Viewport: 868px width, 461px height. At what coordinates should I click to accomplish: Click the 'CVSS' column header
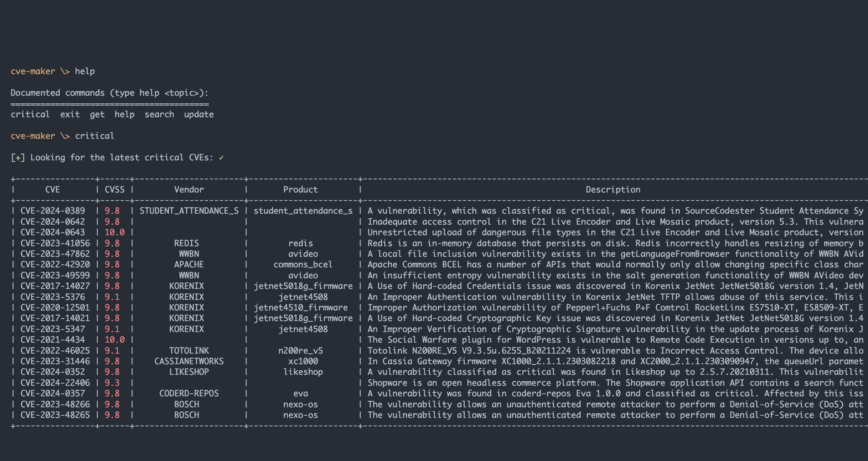click(114, 190)
